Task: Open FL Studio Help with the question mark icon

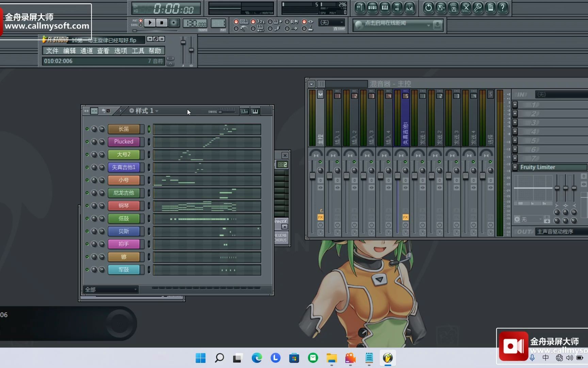Action: pos(503,8)
